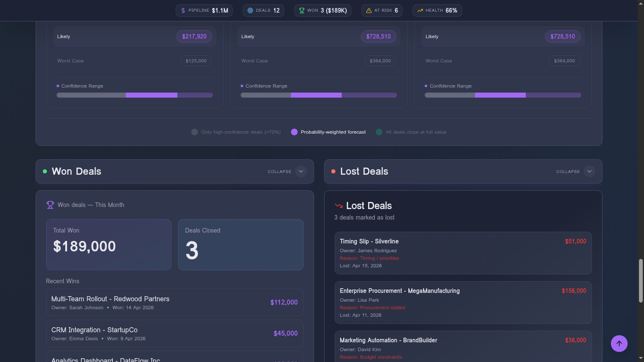Click the Total Won $189,000 card

click(109, 245)
